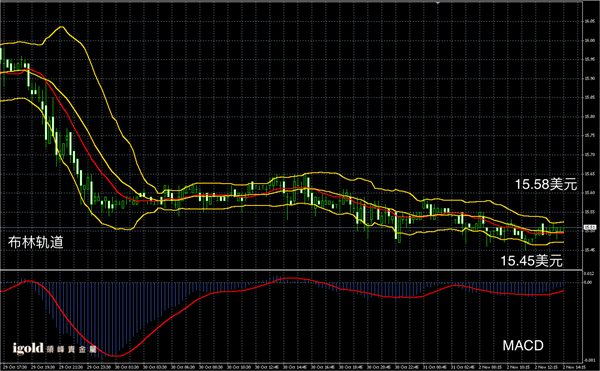Click the 布林轨道 Bollinger band label
Screen dimensions: 600x371
click(x=35, y=242)
